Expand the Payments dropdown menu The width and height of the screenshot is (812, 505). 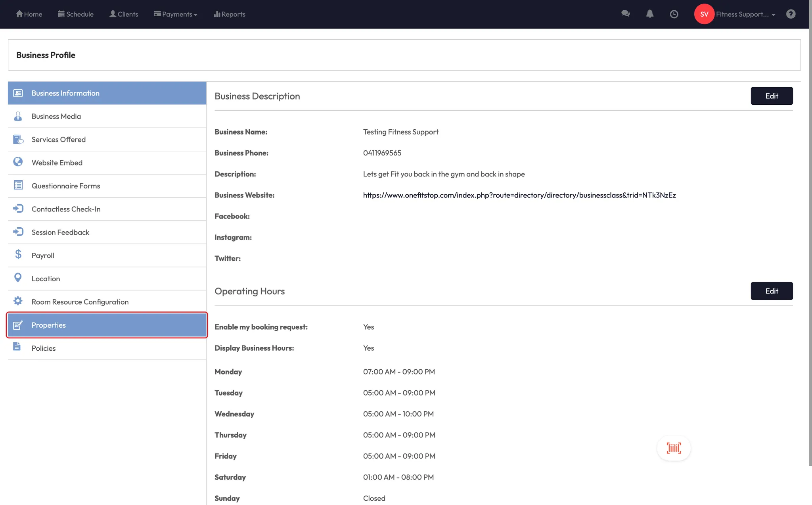[176, 14]
